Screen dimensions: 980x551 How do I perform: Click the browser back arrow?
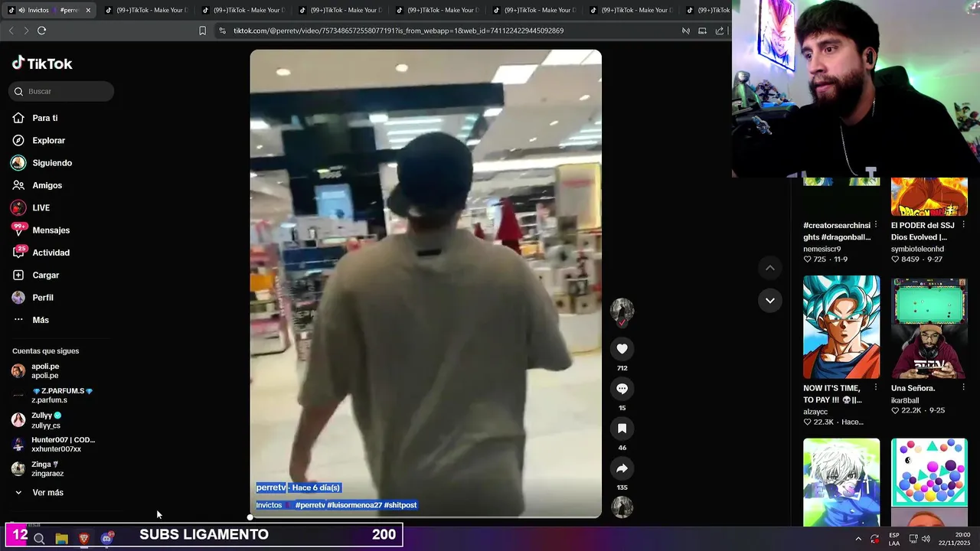click(x=11, y=31)
